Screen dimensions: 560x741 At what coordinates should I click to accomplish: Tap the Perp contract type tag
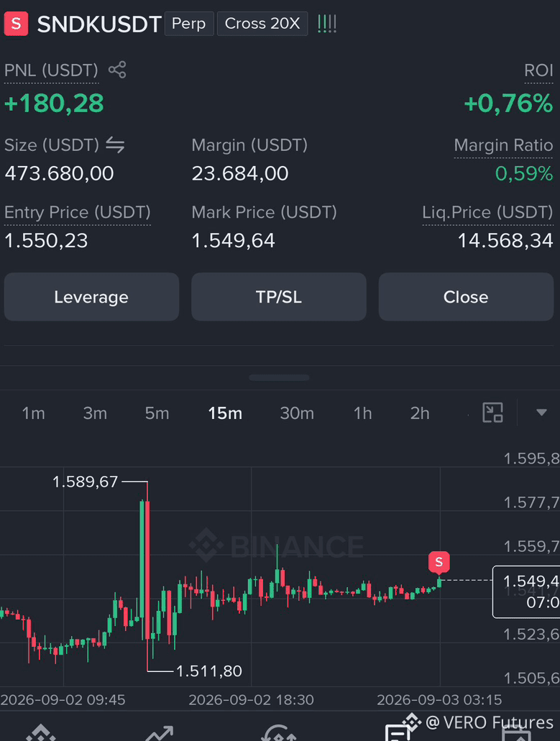(x=189, y=24)
